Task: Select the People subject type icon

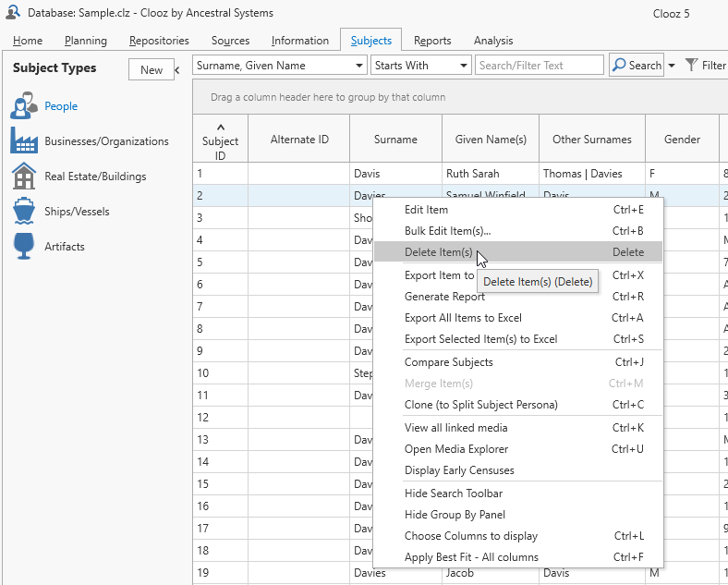Action: [x=25, y=106]
